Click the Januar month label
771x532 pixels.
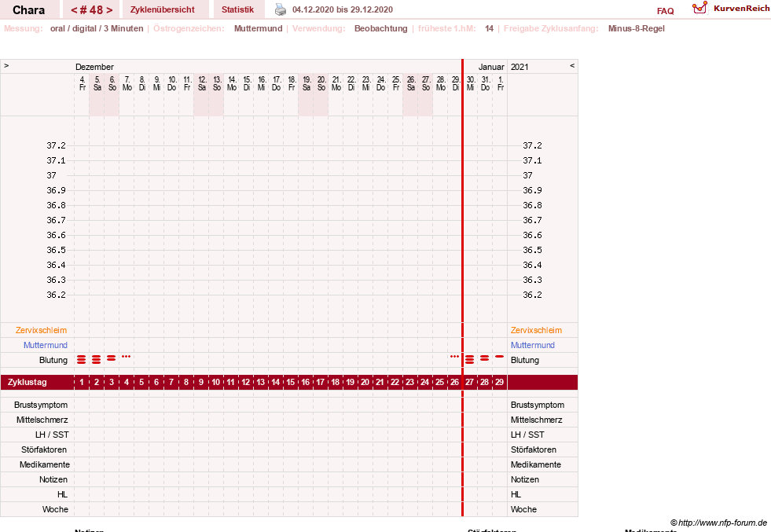pyautogui.click(x=491, y=67)
